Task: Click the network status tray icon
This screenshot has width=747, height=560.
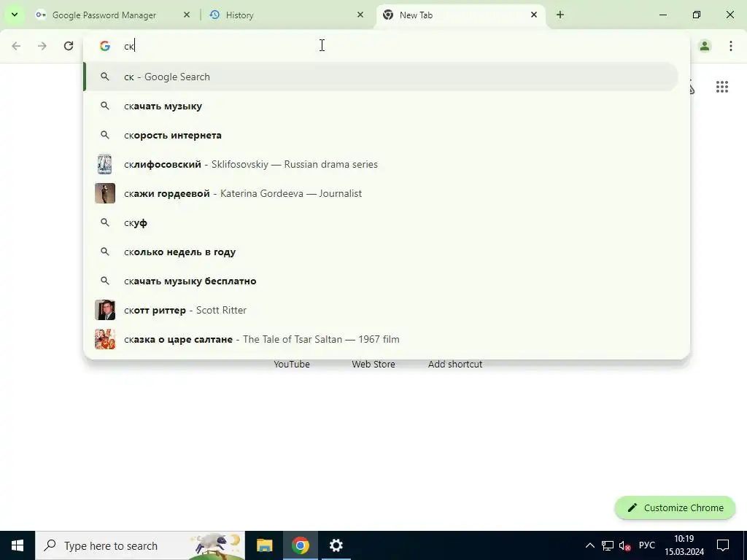Action: click(x=608, y=545)
